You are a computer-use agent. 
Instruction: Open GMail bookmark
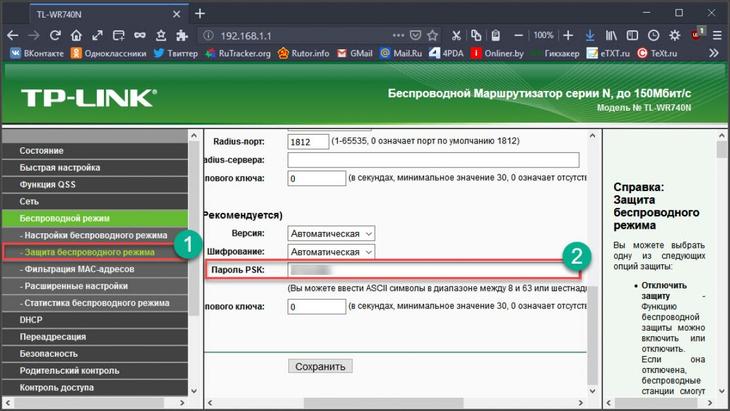click(x=355, y=53)
